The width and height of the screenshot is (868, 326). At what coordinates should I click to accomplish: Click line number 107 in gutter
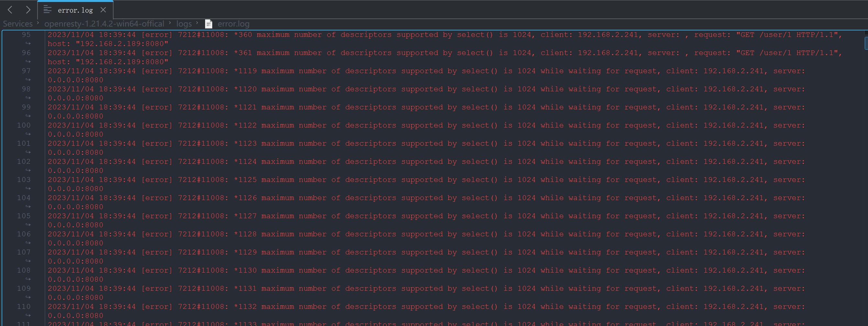pos(24,253)
